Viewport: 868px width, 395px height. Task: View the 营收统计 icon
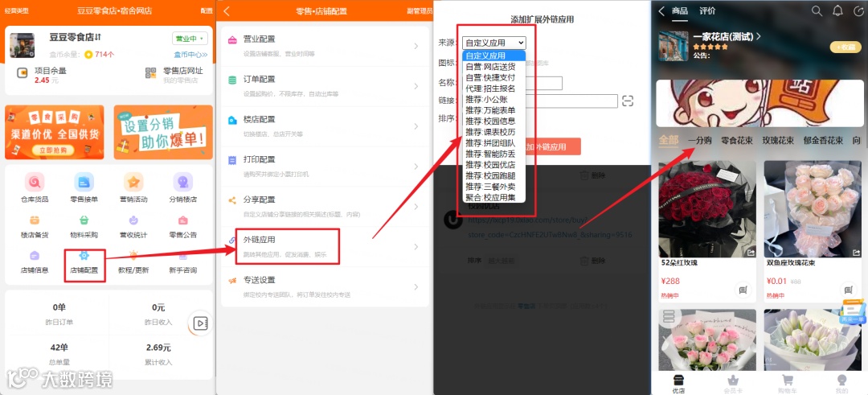point(133,220)
